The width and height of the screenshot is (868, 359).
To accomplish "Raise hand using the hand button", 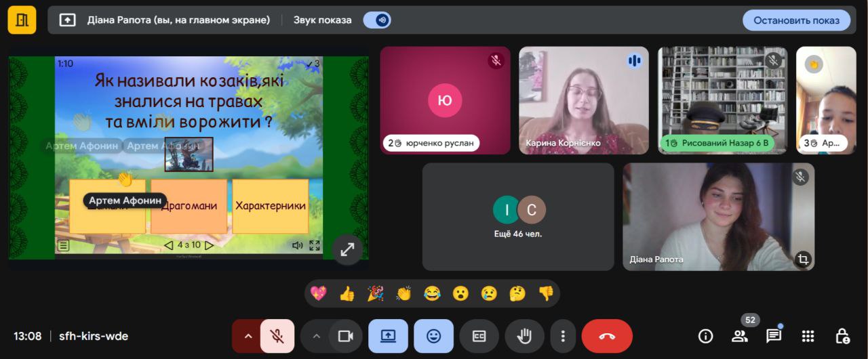I will click(x=524, y=336).
